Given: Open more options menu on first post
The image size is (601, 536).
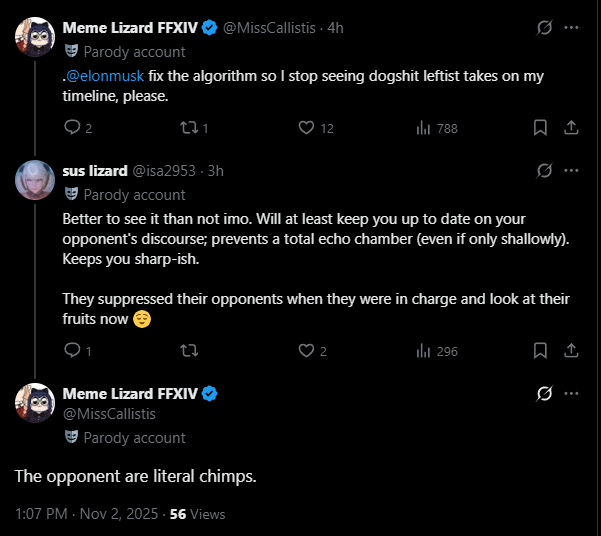Looking at the screenshot, I should 572,28.
